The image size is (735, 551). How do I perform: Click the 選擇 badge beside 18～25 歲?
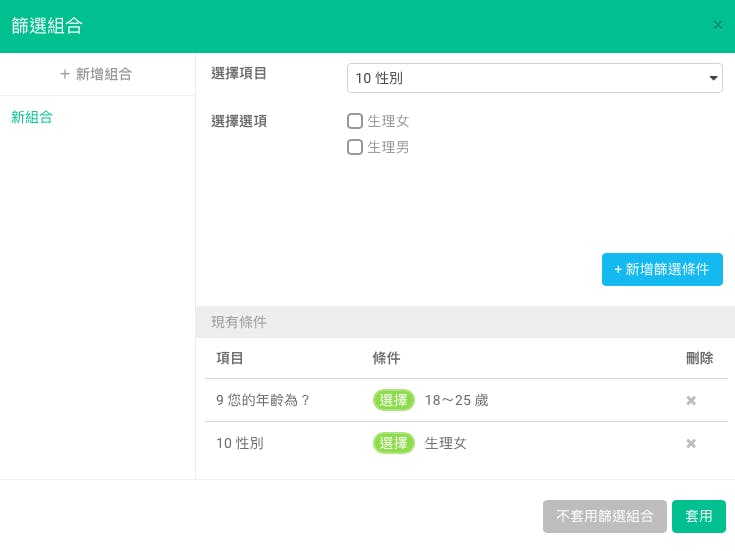(x=394, y=401)
